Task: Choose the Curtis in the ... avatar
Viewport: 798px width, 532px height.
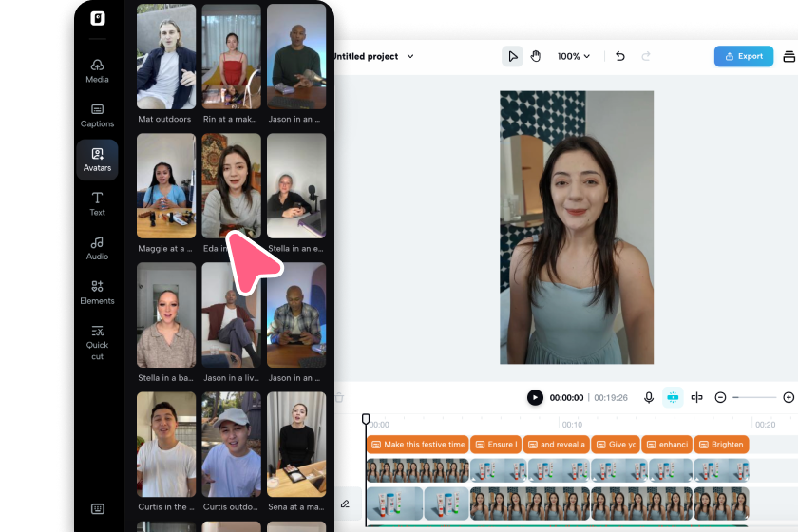Action: pos(166,445)
